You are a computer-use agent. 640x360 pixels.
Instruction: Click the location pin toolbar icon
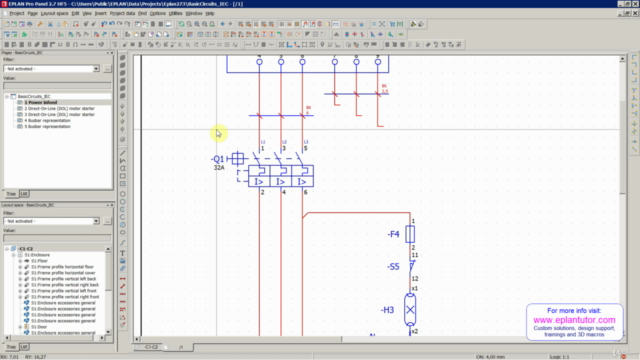coord(322,44)
